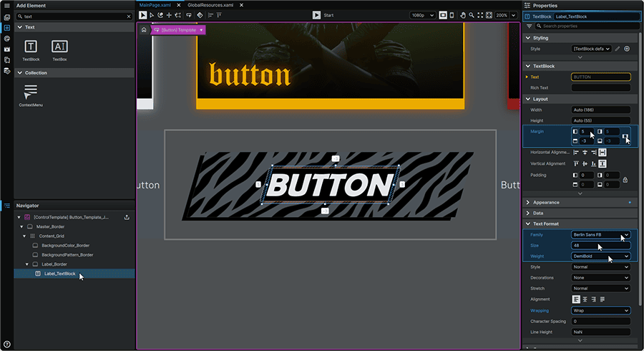644x351 pixels.
Task: Open the hamburger menu at top-left
Action: click(x=6, y=5)
